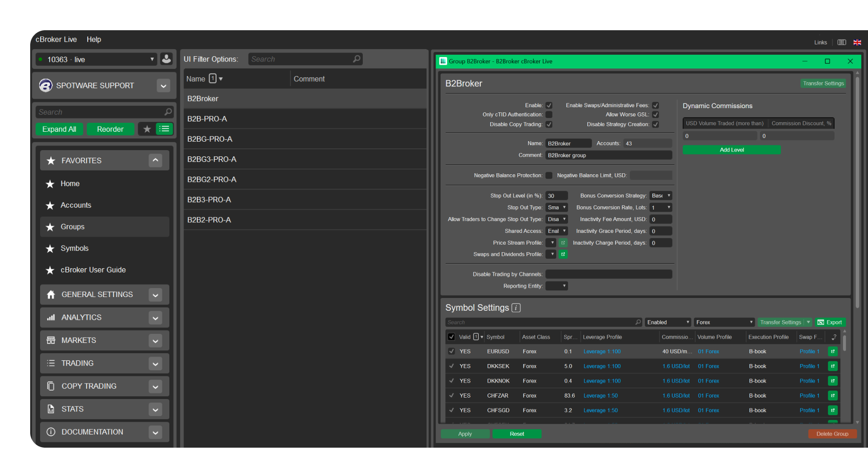Screen dimensions: 868x476
Task: Click the Name column sort indicator icon
Action: [x=216, y=79]
